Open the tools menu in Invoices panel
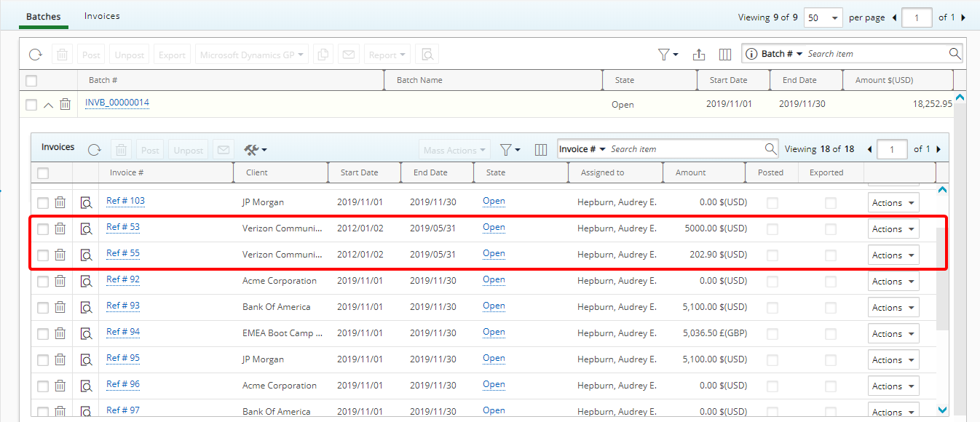 click(255, 150)
